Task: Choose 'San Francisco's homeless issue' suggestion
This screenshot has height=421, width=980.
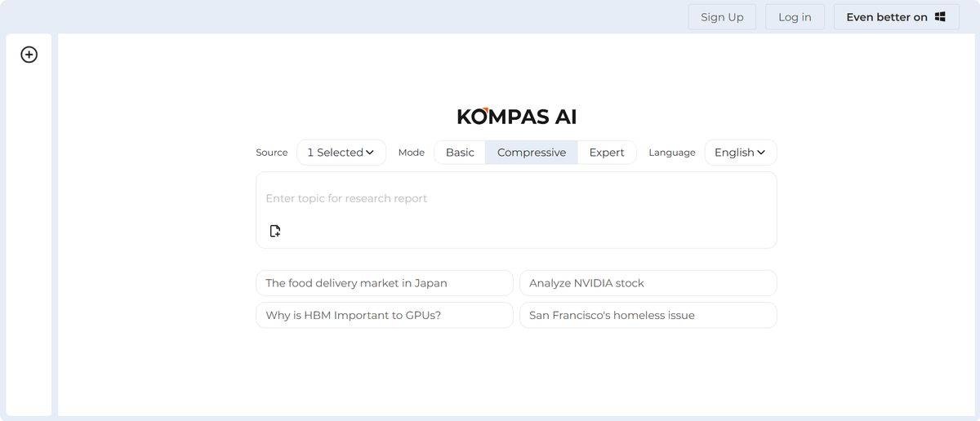Action: coord(648,315)
